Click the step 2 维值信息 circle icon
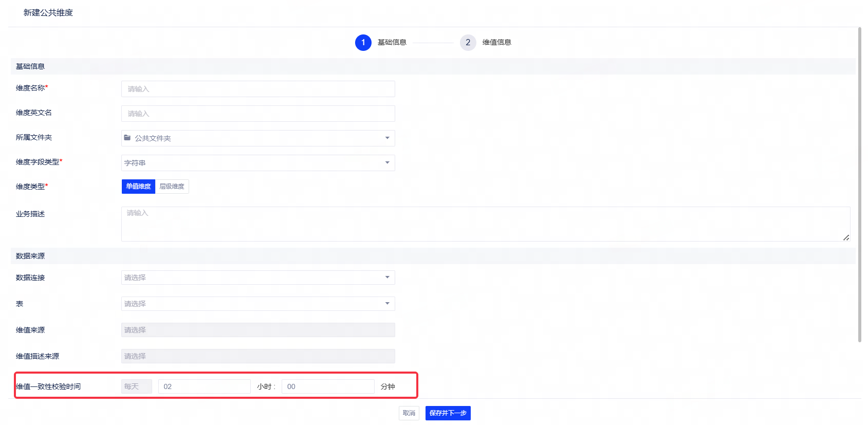The width and height of the screenshot is (868, 425). coord(468,43)
